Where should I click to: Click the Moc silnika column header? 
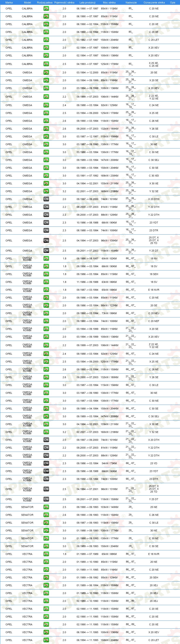(109, 3)
